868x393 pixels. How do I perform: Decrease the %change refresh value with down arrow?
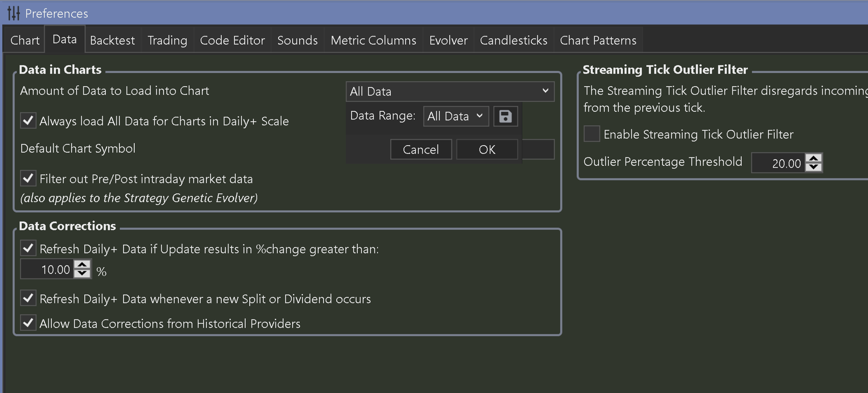coord(82,274)
